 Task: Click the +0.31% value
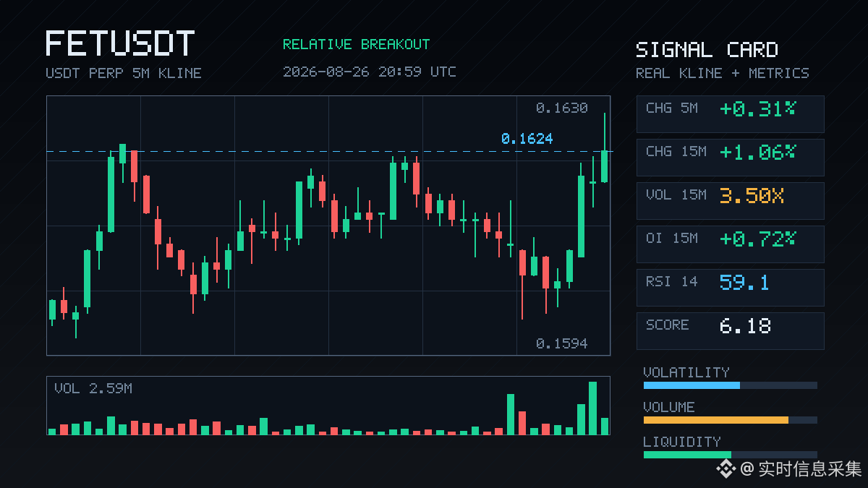[757, 109]
